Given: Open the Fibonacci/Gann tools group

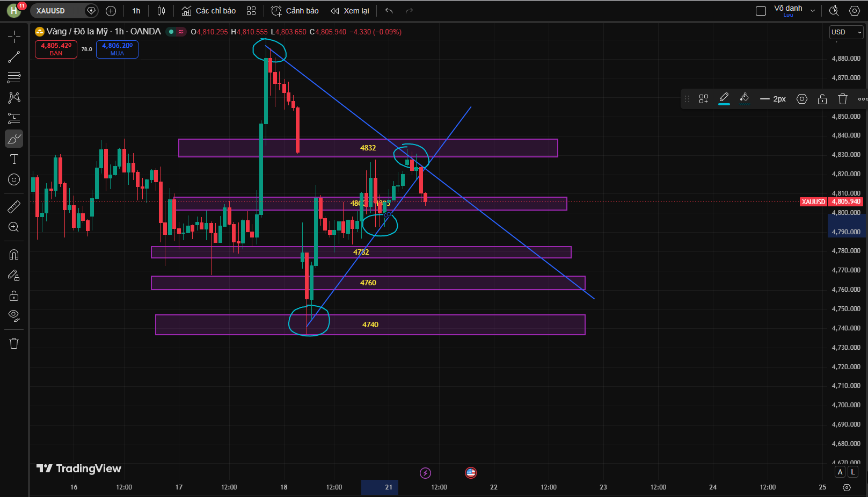Looking at the screenshot, I should click(14, 77).
